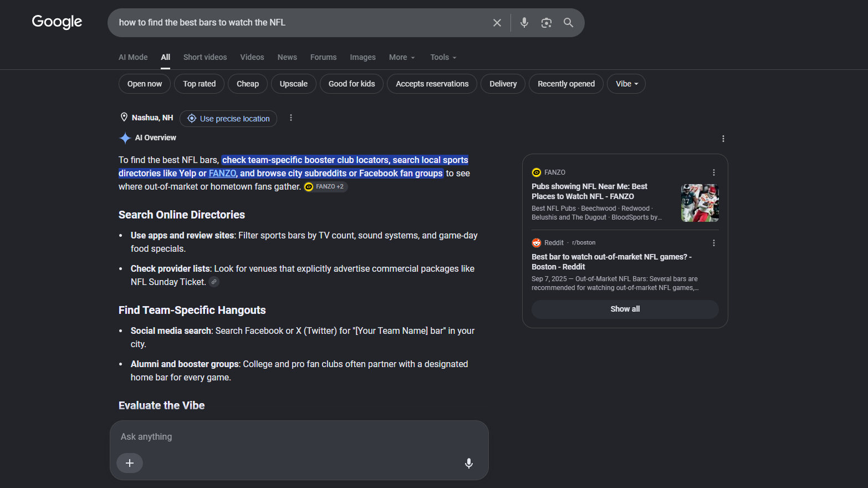This screenshot has width=868, height=488.
Task: Click Show all sources button
Action: click(625, 309)
